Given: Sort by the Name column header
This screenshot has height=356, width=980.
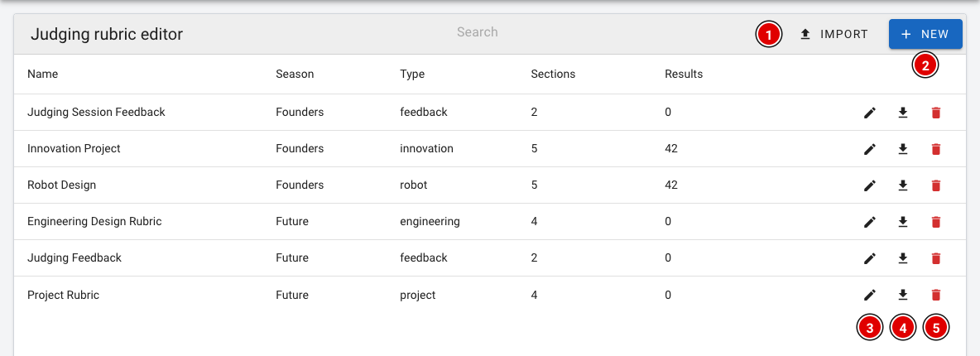Looking at the screenshot, I should click(x=42, y=74).
